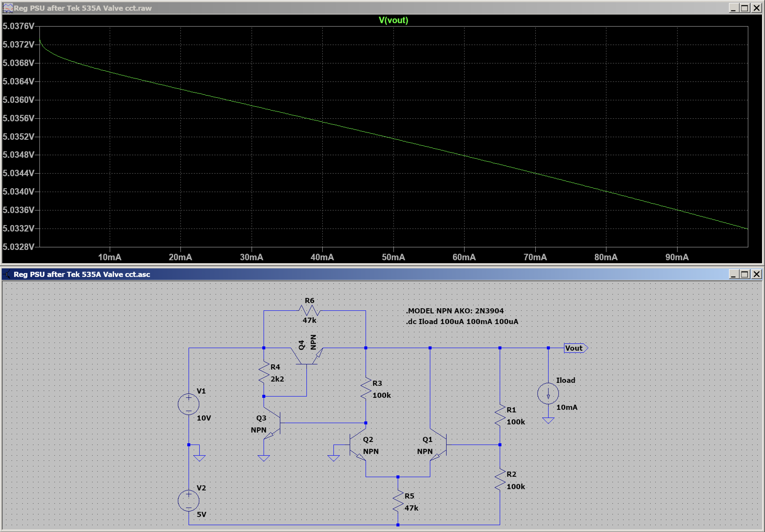Click the 100k value of R2
Image resolution: width=765 pixels, height=532 pixels.
point(516,486)
